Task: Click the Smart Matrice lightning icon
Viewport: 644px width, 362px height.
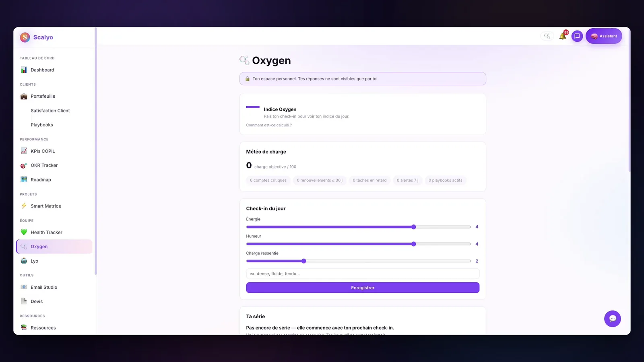Action: (24, 206)
